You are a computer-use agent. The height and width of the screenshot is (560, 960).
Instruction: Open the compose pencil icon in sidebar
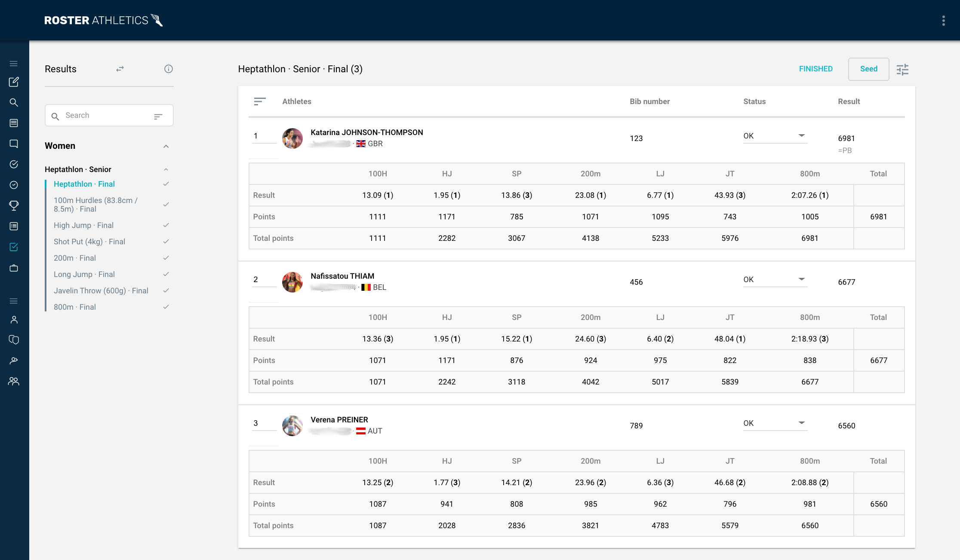[14, 82]
